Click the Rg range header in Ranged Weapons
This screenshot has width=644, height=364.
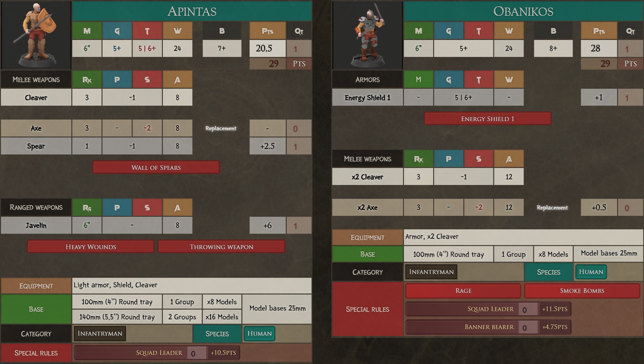point(87,207)
